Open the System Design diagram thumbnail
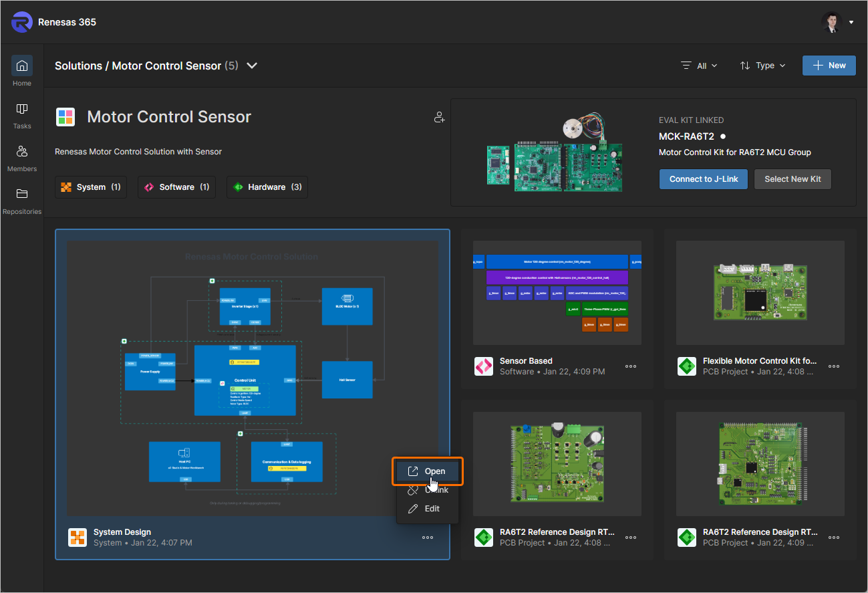The width and height of the screenshot is (868, 593). pos(253,378)
